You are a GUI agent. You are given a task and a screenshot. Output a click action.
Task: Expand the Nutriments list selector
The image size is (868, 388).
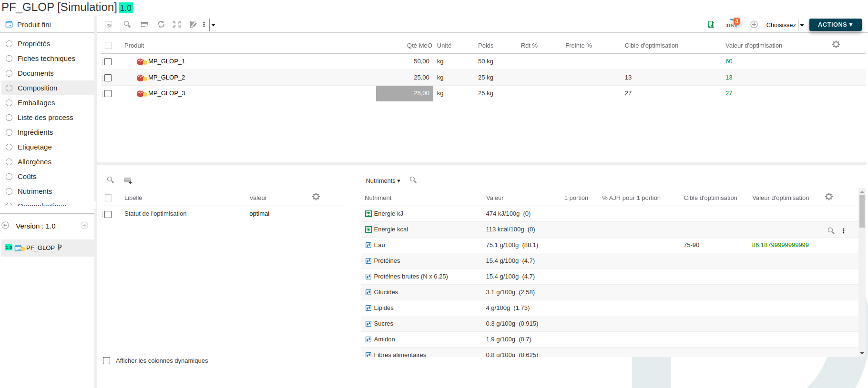point(383,180)
